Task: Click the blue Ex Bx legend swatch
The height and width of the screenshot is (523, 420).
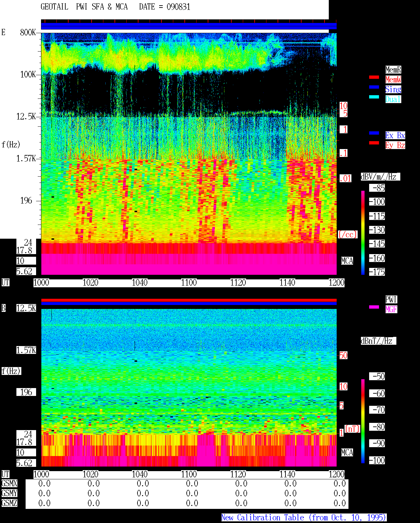Action: pos(374,133)
